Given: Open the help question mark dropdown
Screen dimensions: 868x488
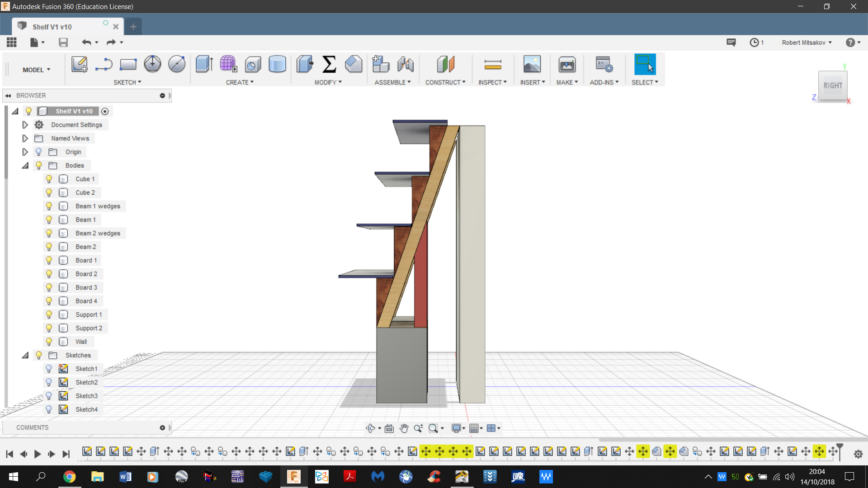Looking at the screenshot, I should pos(853,42).
